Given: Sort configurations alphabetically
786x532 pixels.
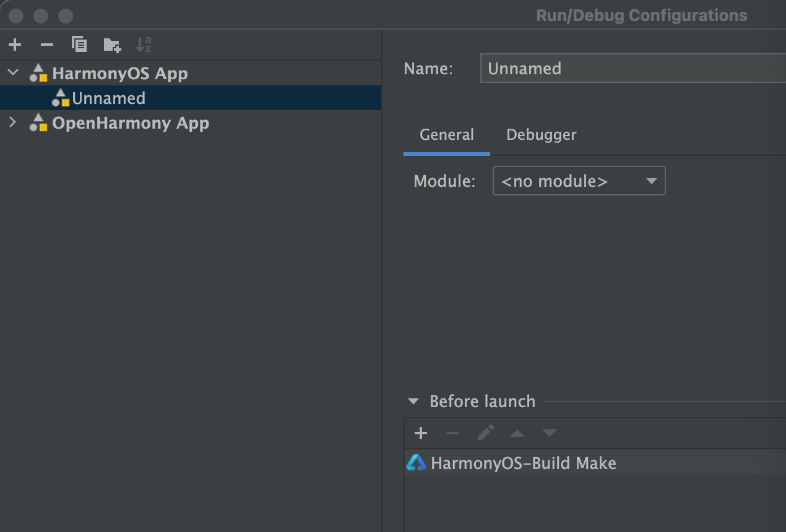Looking at the screenshot, I should tap(144, 45).
